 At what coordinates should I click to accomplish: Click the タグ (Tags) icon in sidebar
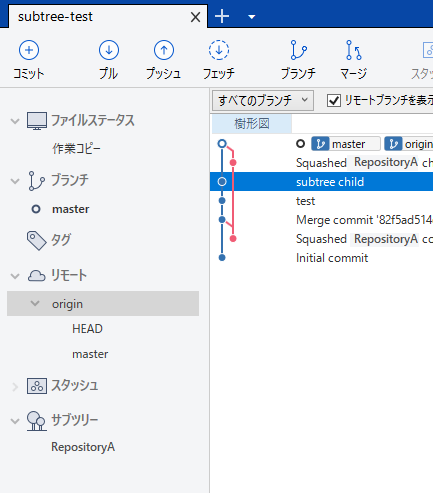(36, 240)
